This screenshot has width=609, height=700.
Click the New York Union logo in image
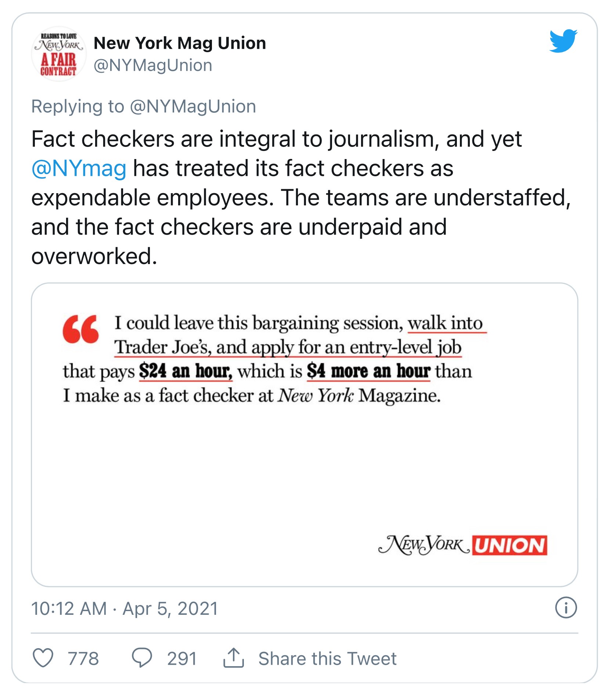pos(463,545)
